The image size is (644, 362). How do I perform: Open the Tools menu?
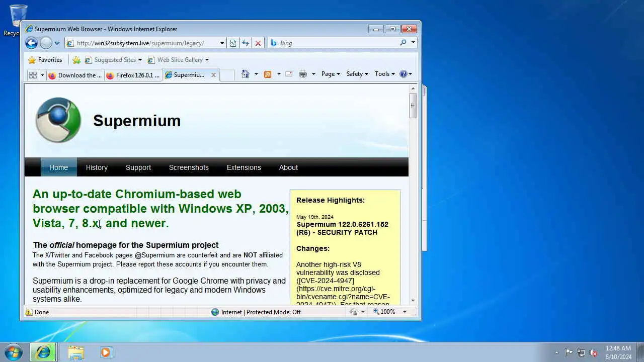point(385,74)
